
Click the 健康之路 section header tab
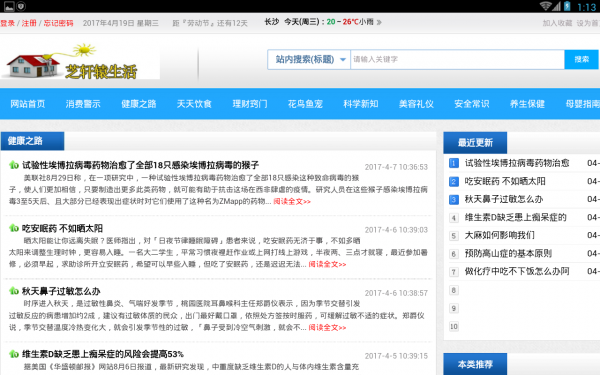[33, 141]
